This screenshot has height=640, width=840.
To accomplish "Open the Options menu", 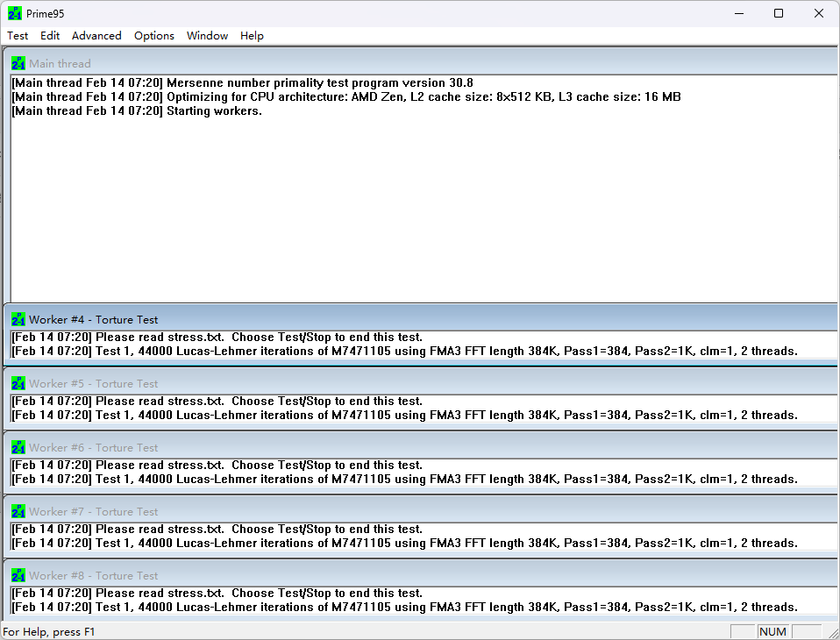I will click(x=154, y=36).
